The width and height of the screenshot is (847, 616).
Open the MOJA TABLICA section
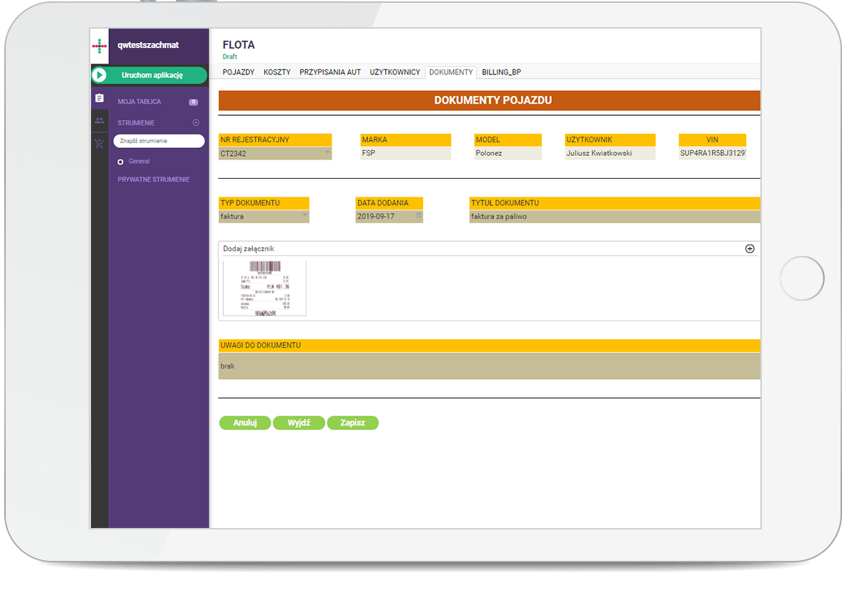[x=140, y=102]
